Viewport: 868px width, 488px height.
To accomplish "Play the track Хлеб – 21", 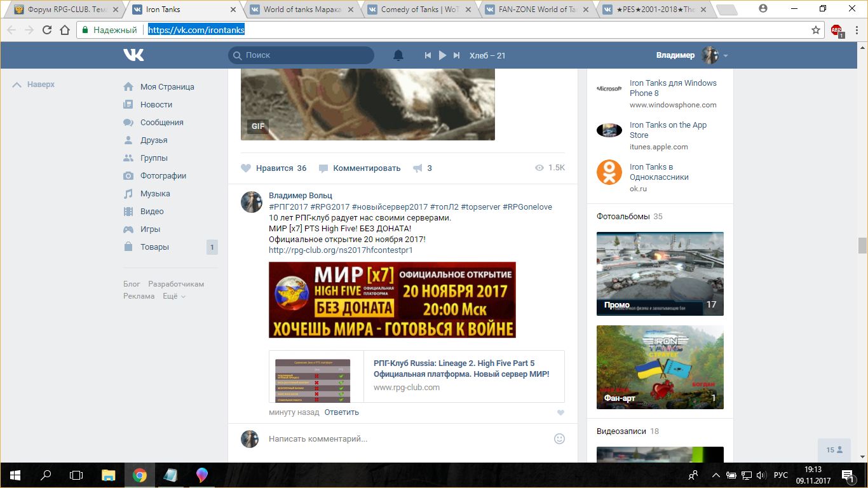I will (x=442, y=55).
